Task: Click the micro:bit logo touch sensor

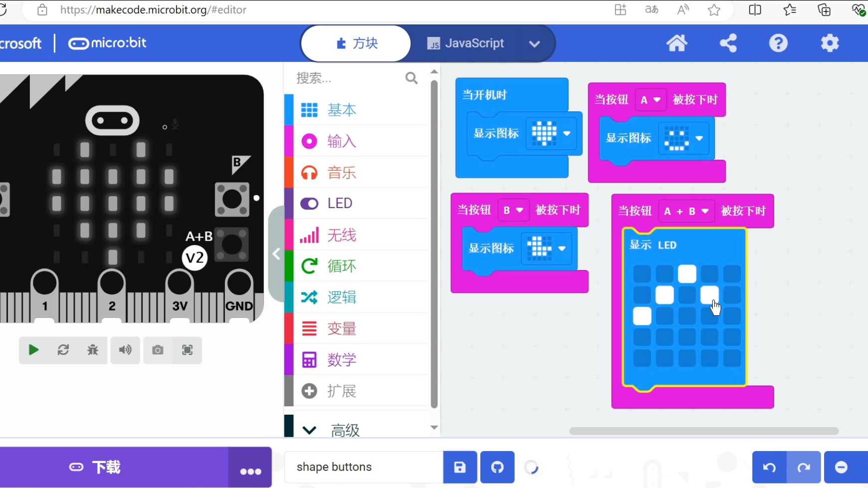Action: pyautogui.click(x=112, y=120)
